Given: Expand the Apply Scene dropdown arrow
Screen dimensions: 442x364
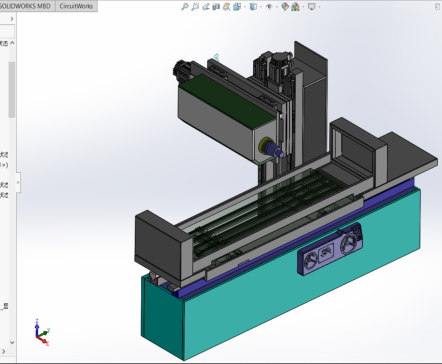Looking at the screenshot, I should (x=303, y=7).
